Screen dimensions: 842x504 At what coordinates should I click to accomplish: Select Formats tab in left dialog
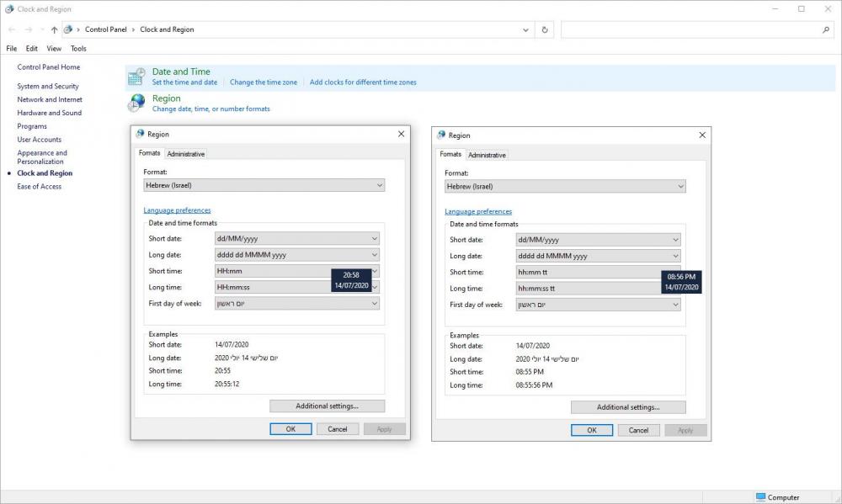tap(149, 153)
